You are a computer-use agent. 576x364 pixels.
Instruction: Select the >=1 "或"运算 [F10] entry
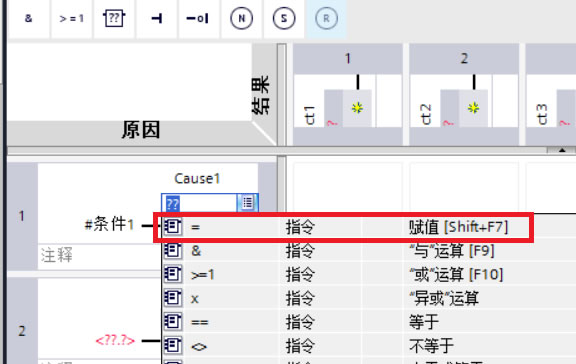(369, 274)
